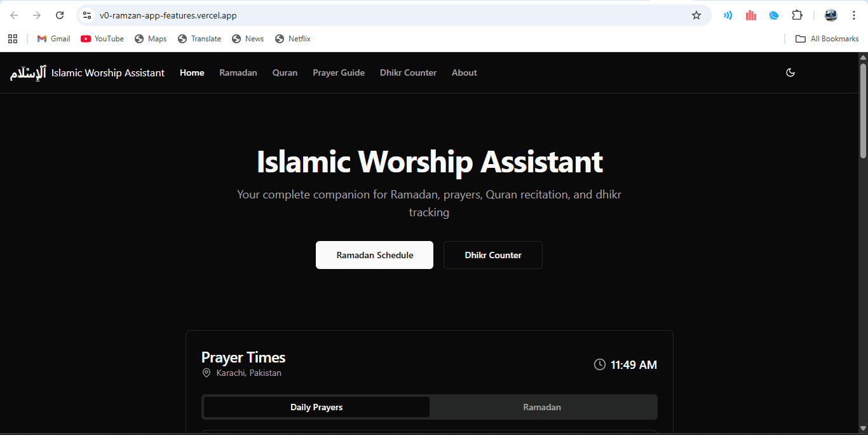Open the All Bookmarks folder
Viewport: 868px width, 435px height.
click(827, 39)
